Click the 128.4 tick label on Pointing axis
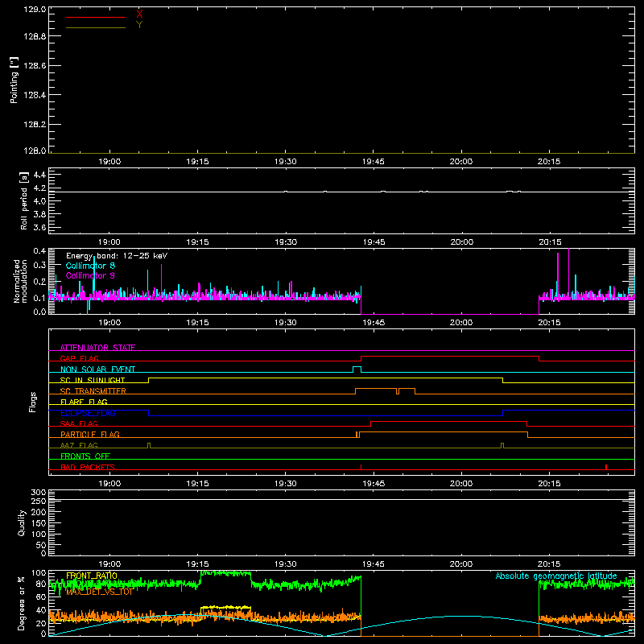644x644 pixels. (35, 95)
